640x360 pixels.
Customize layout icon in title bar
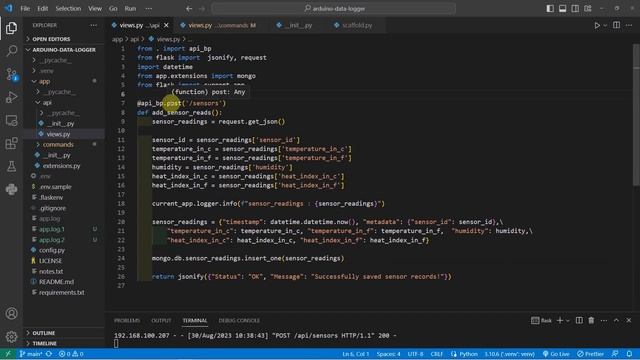(588, 9)
